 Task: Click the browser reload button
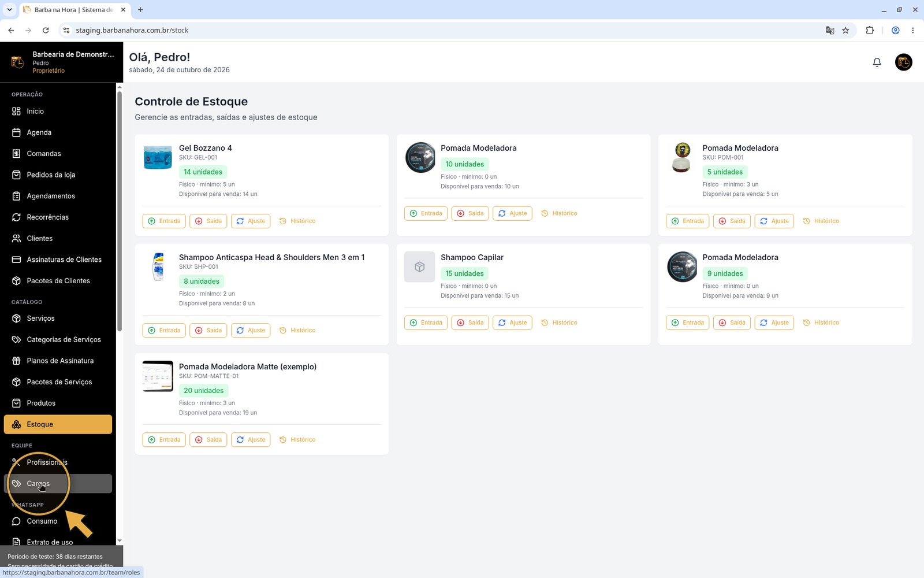(46, 30)
